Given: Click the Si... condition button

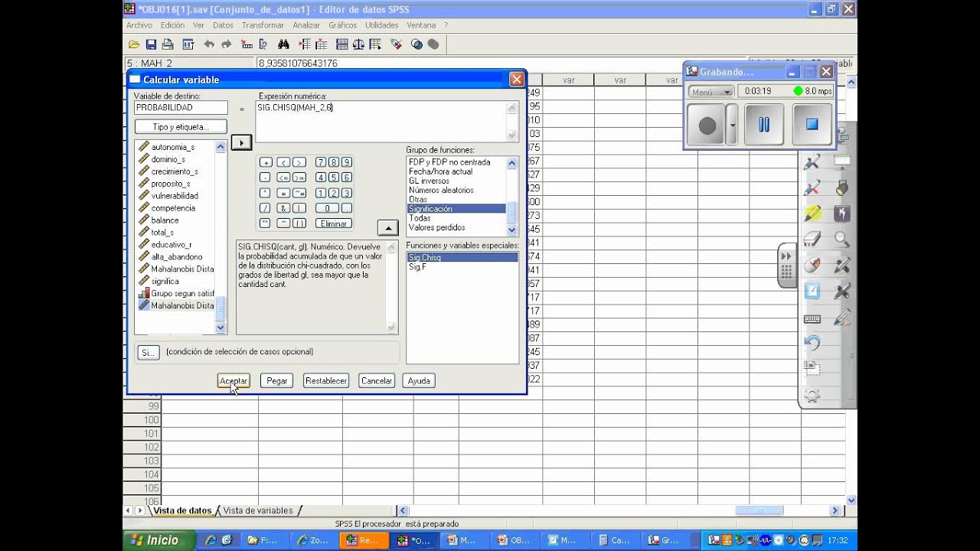Looking at the screenshot, I should pos(149,352).
